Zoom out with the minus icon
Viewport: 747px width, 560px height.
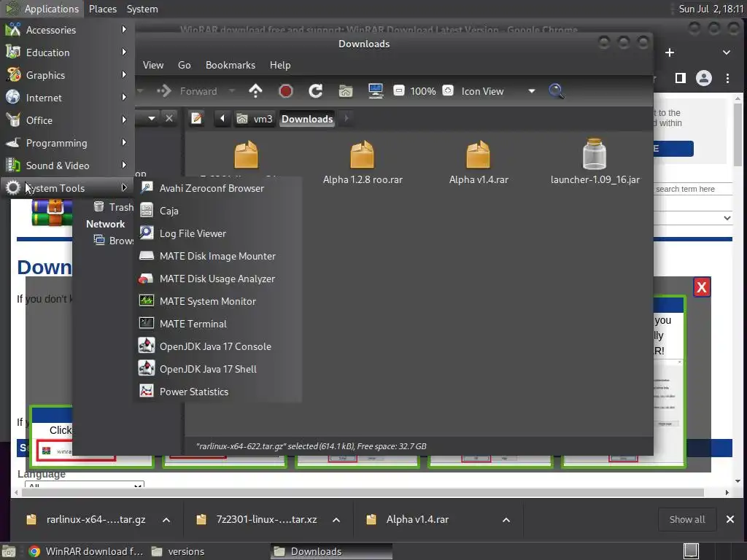[x=399, y=90]
